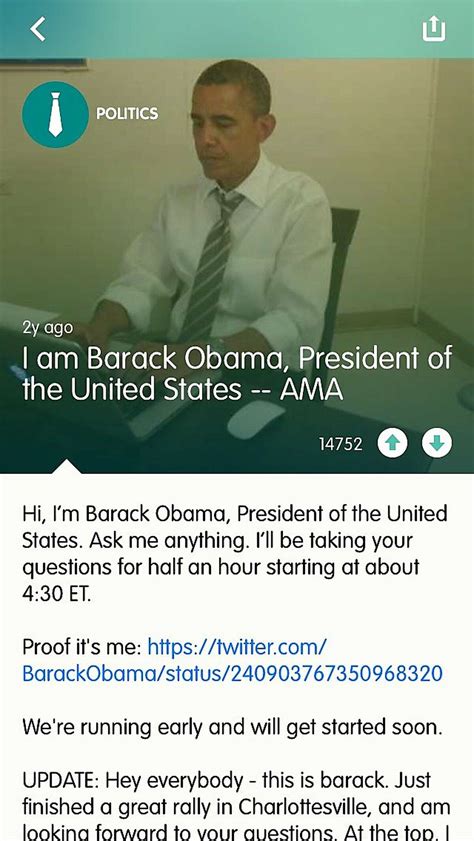Open the POLITICS category label
The image size is (474, 841).
(127, 114)
